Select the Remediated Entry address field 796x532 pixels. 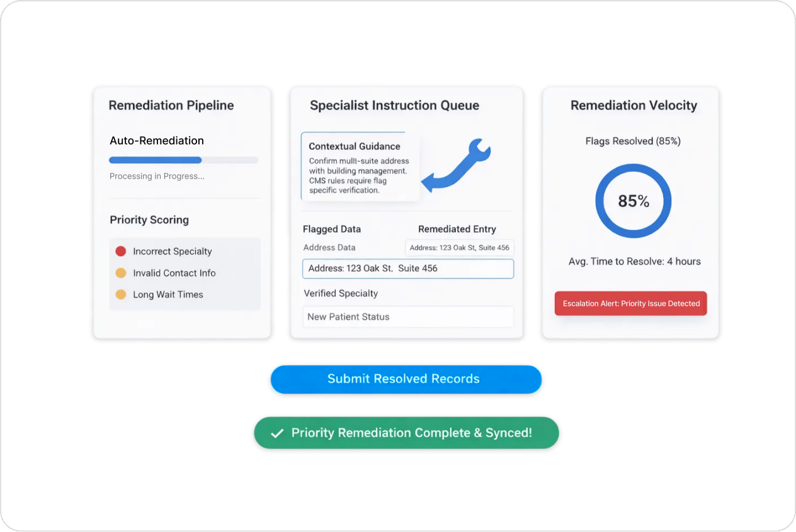[x=460, y=247]
